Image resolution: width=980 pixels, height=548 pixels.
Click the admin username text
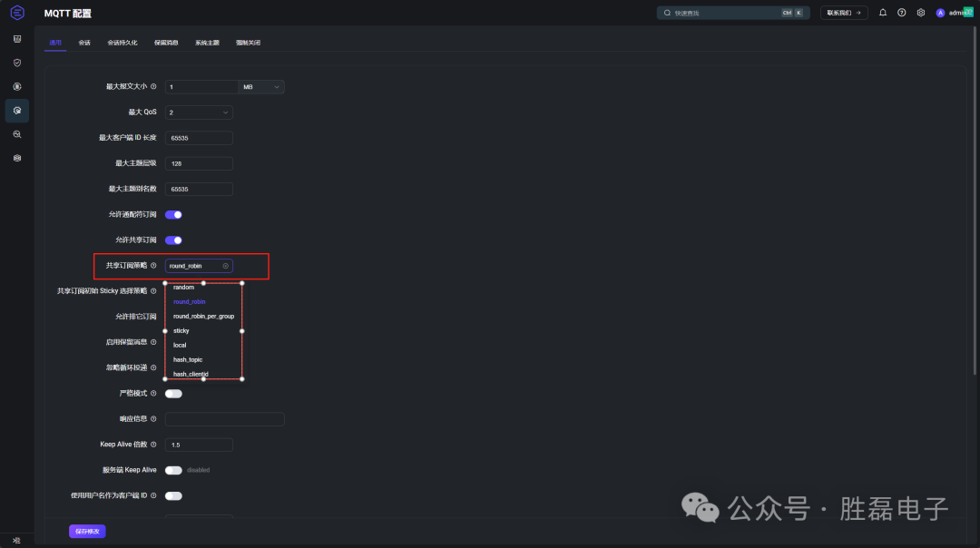coord(957,13)
